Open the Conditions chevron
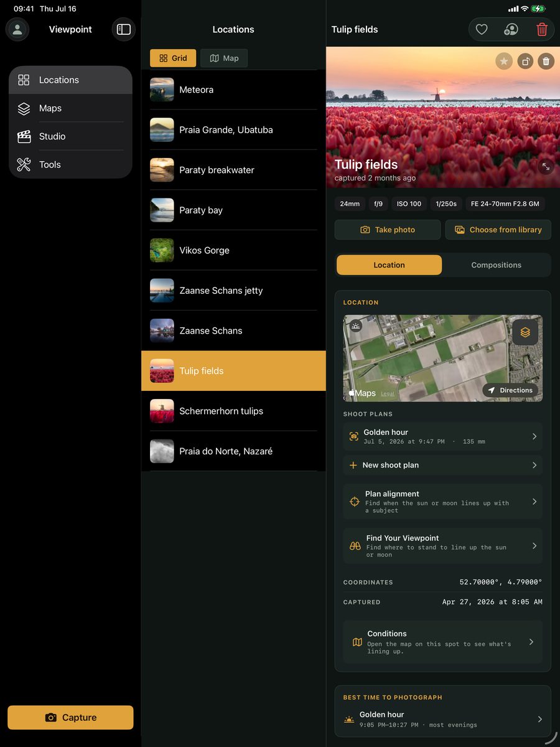The width and height of the screenshot is (560, 747). 531,642
